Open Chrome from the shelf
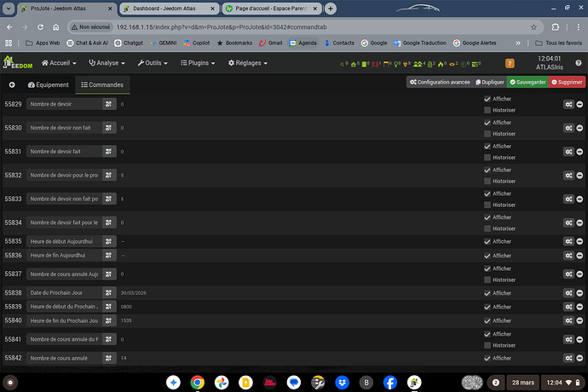Viewport: 588px width, 392px height. click(x=197, y=383)
